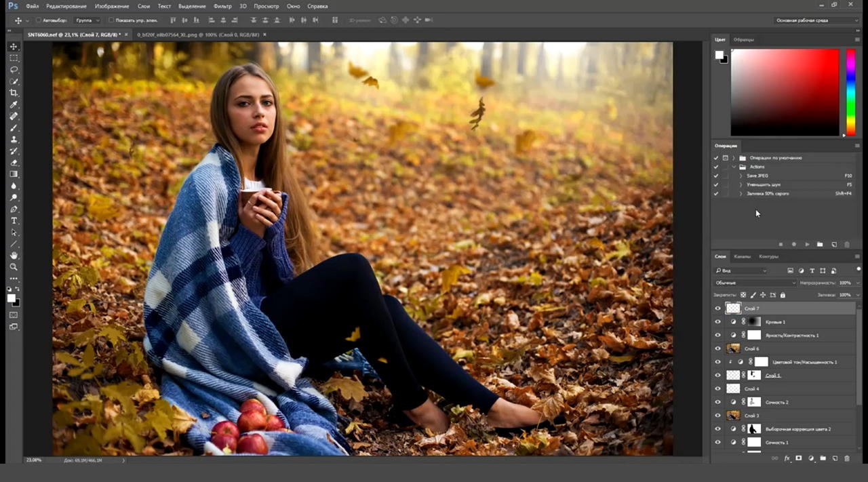
Task: Enable Показать упр. элем. checkbox
Action: pyautogui.click(x=111, y=20)
